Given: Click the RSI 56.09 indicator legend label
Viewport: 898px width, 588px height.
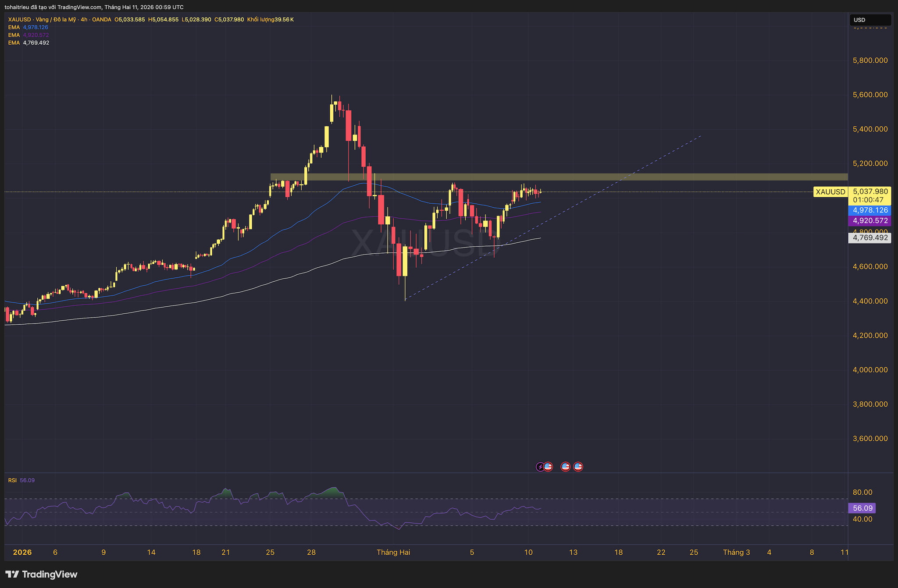Looking at the screenshot, I should pos(21,480).
